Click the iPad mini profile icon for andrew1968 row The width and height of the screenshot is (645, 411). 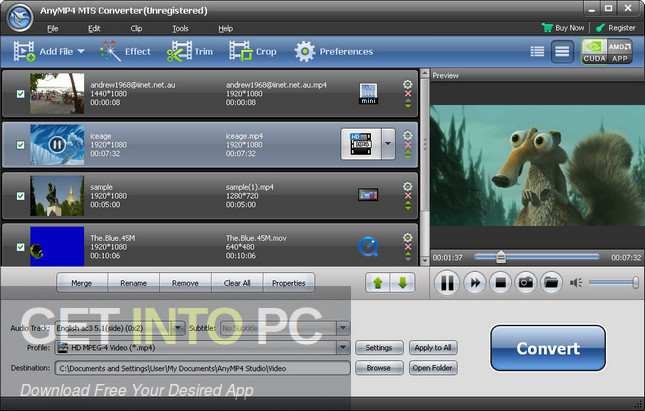368,94
